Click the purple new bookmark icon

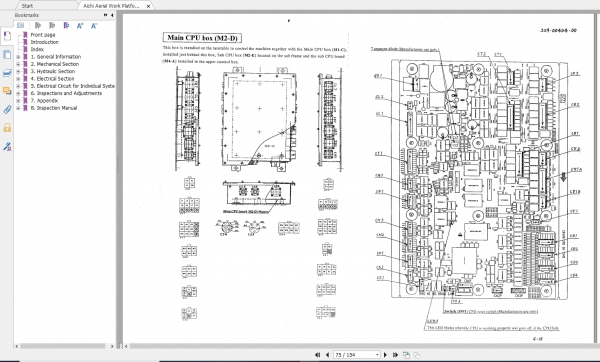(x=66, y=26)
